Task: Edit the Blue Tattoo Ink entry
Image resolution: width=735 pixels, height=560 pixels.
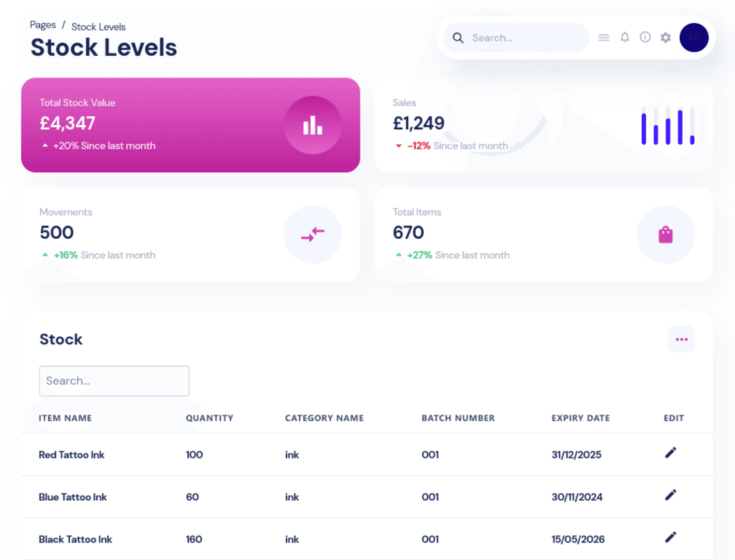Action: pos(670,495)
